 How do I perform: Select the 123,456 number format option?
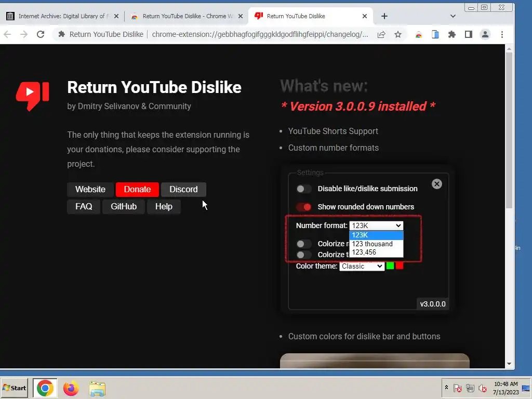point(376,252)
